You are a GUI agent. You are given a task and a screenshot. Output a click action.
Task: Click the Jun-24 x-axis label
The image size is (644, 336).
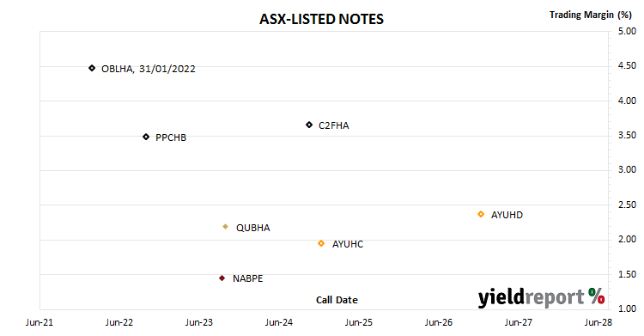click(279, 322)
